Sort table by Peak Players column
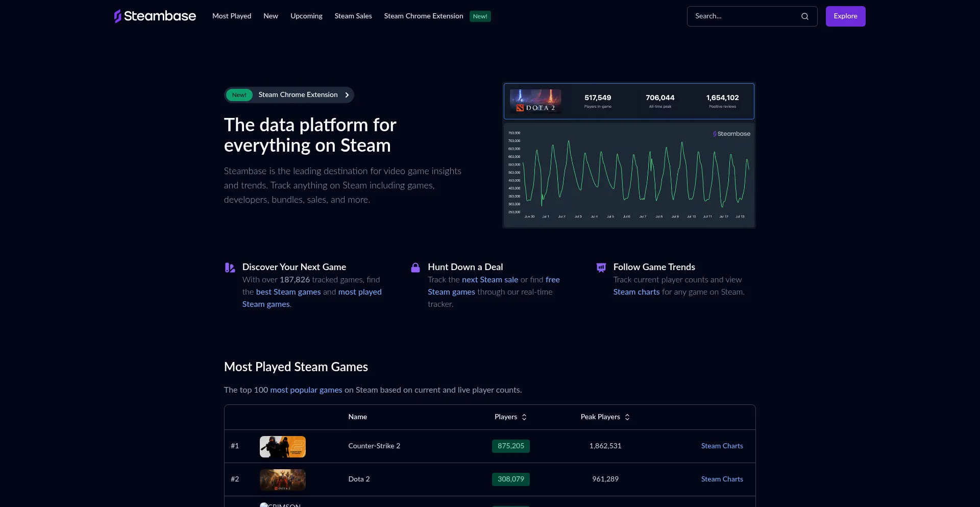Image resolution: width=980 pixels, height=507 pixels. 605,417
